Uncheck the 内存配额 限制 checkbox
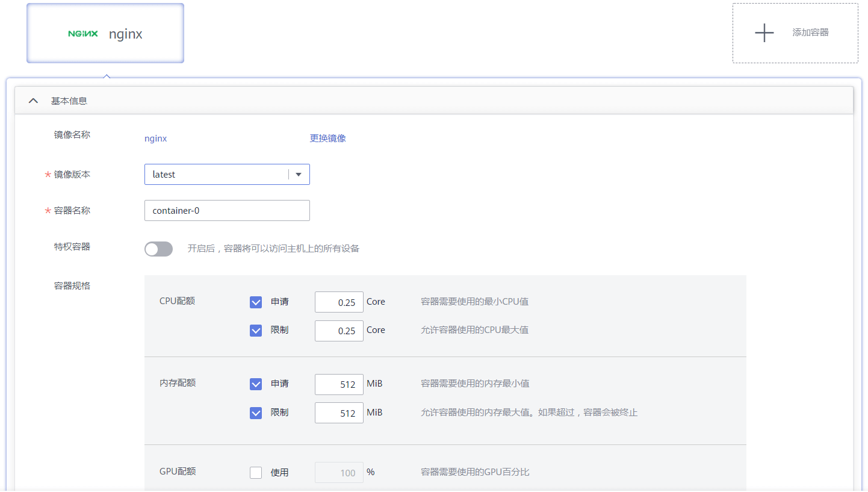 (256, 413)
